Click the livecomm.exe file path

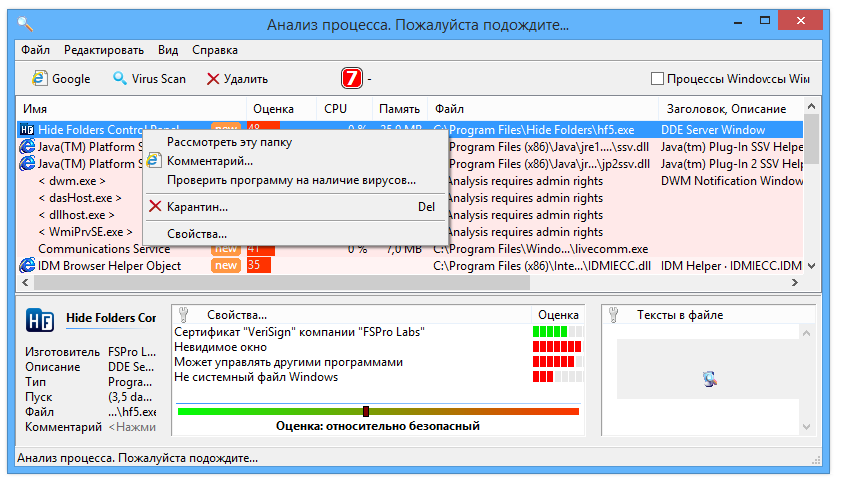(x=541, y=249)
